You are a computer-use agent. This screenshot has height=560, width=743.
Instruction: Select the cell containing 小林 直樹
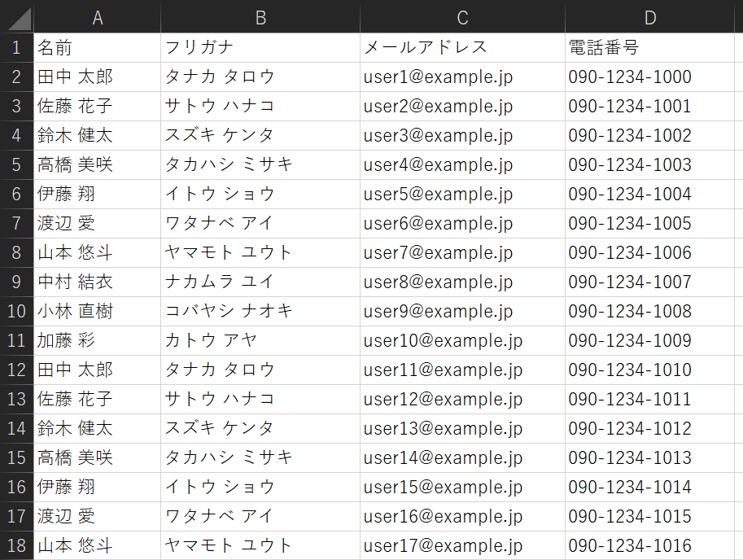click(x=97, y=311)
